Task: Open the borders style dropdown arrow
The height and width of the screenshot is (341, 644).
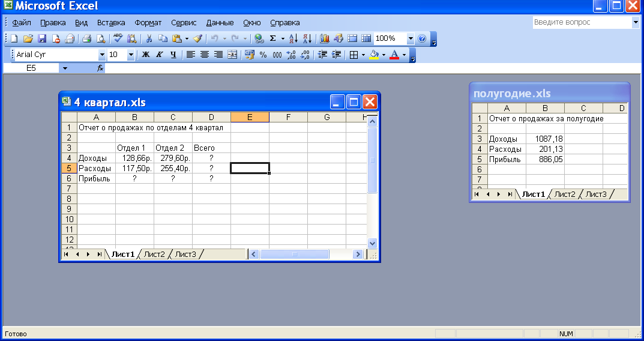Action: pyautogui.click(x=363, y=55)
